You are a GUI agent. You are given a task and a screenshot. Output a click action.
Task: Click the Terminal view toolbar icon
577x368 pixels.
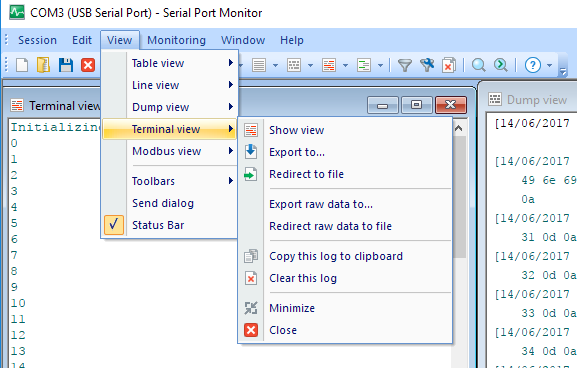[329, 65]
